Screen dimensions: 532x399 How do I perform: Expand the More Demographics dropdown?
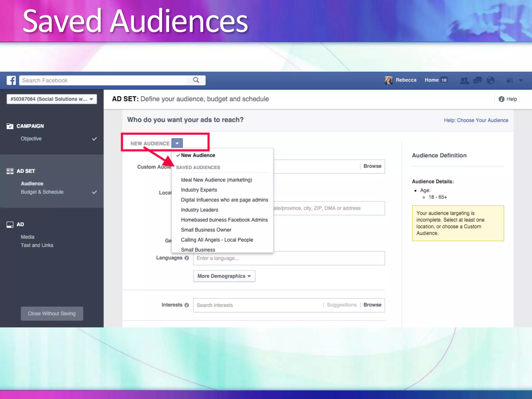pyautogui.click(x=224, y=276)
